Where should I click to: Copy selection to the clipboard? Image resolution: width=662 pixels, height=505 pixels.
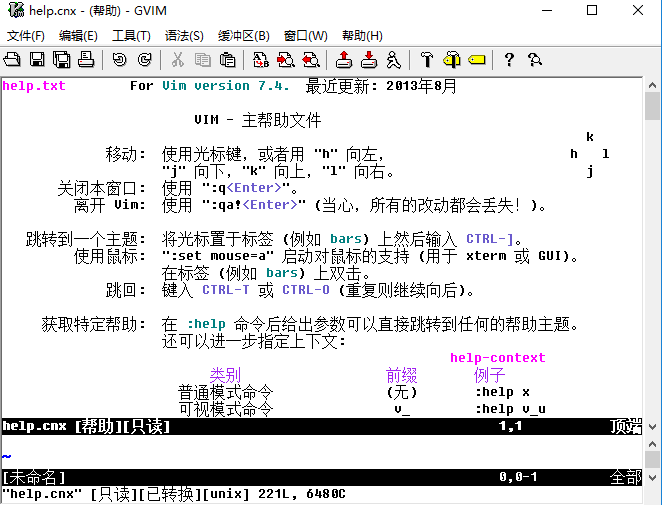coord(203,60)
